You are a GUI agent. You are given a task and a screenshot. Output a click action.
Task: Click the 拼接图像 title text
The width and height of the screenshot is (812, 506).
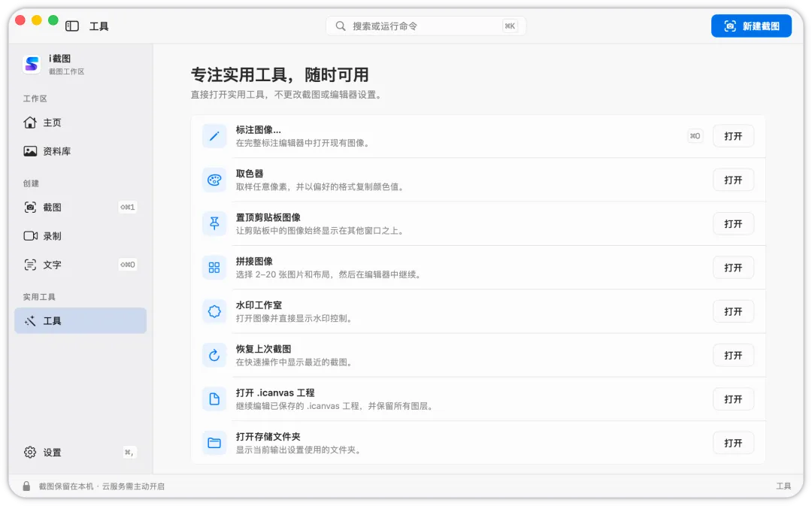tap(254, 261)
